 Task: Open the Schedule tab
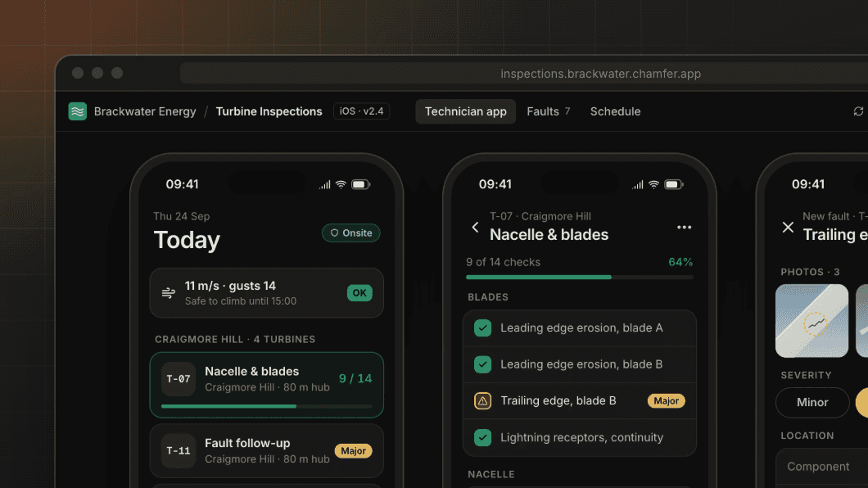tap(615, 111)
